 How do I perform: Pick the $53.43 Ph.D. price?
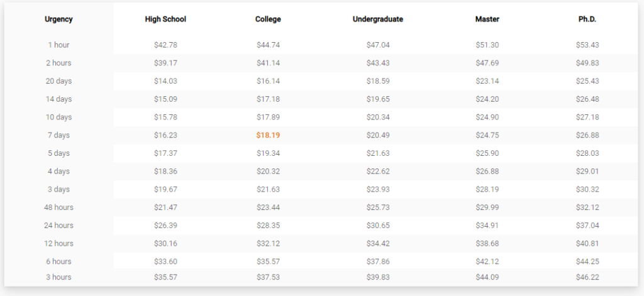tap(587, 45)
